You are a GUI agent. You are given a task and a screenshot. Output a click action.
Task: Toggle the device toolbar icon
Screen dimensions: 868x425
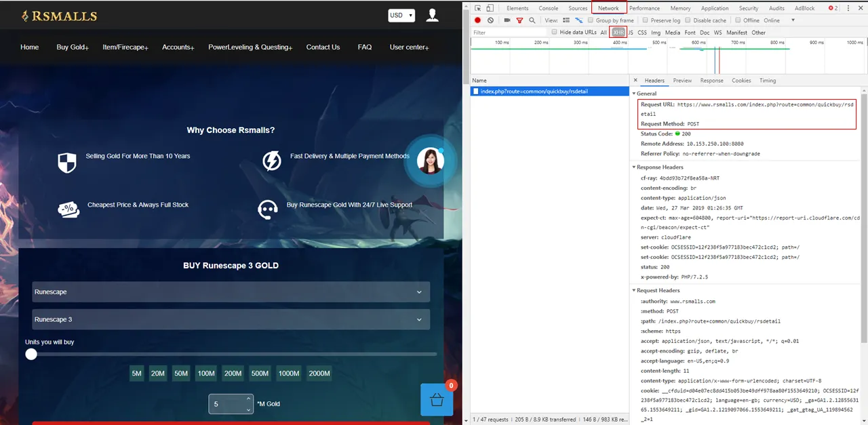[490, 8]
